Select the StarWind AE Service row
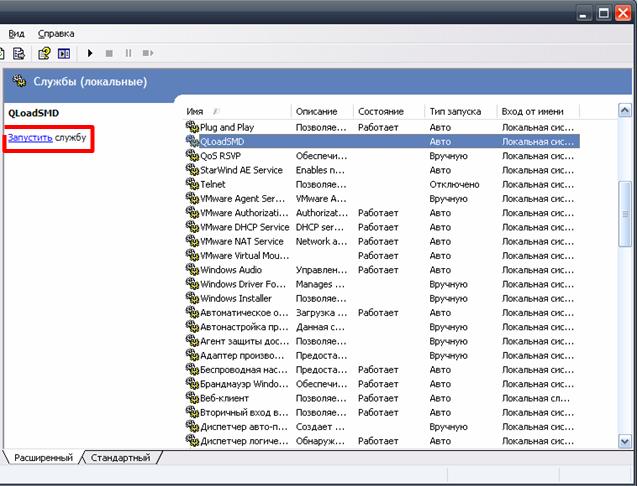This screenshot has width=638, height=486. click(382, 170)
